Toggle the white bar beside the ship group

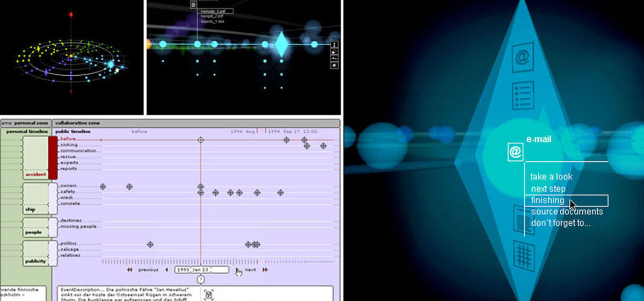[x=53, y=198]
